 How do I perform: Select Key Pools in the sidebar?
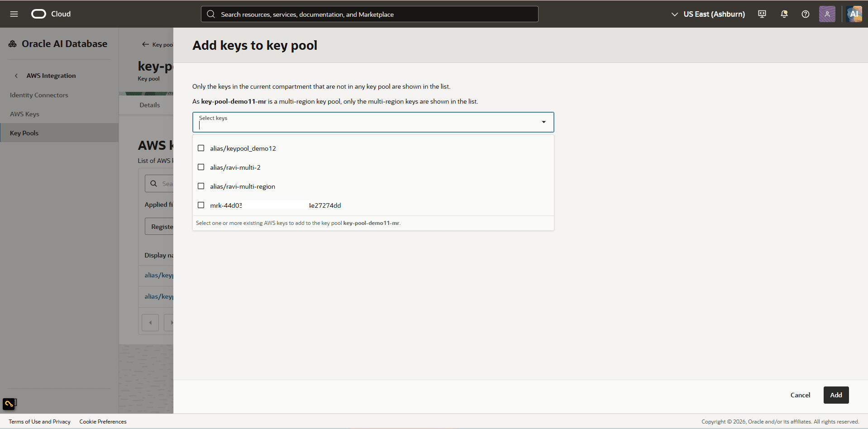(x=59, y=133)
